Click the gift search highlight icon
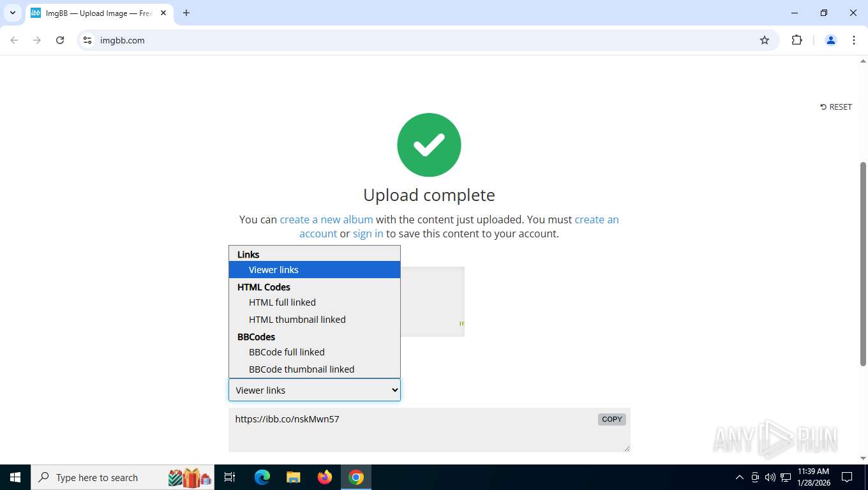This screenshot has width=868, height=490. (190, 477)
